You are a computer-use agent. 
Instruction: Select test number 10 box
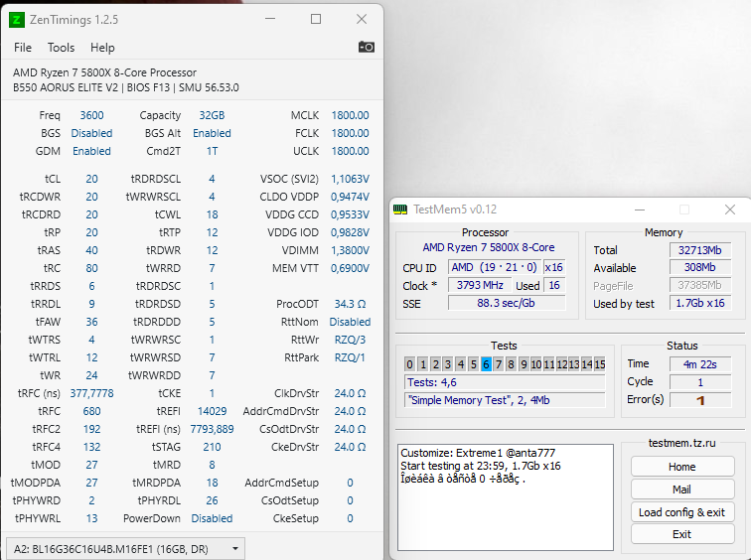[536, 364]
